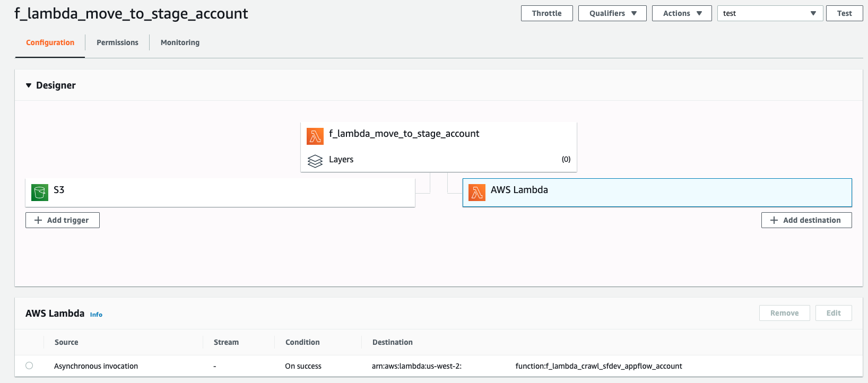Click the Remove button in AWS Lambda panel
The image size is (868, 383).
[x=785, y=313]
